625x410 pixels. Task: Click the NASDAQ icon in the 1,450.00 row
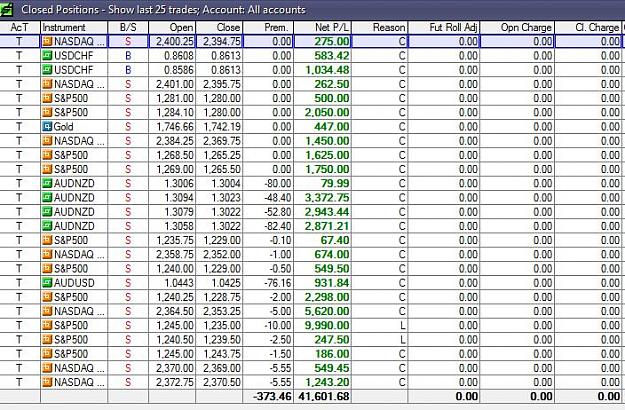click(x=47, y=141)
